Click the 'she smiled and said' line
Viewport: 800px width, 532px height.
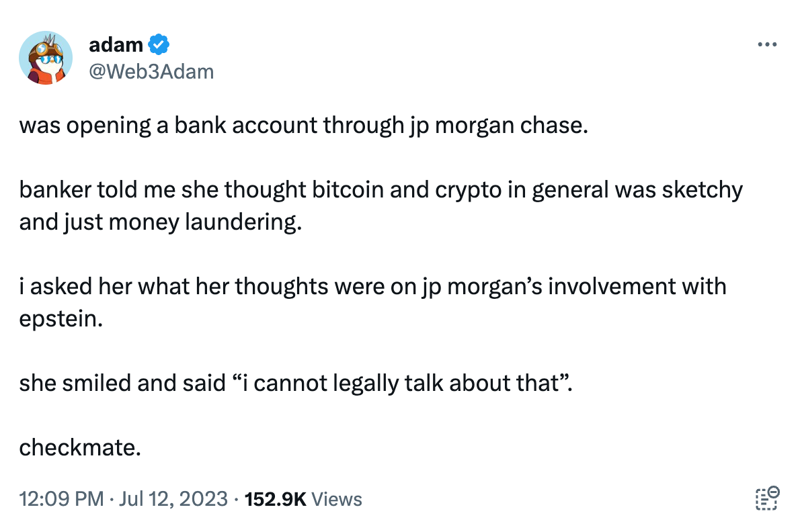[296, 383]
